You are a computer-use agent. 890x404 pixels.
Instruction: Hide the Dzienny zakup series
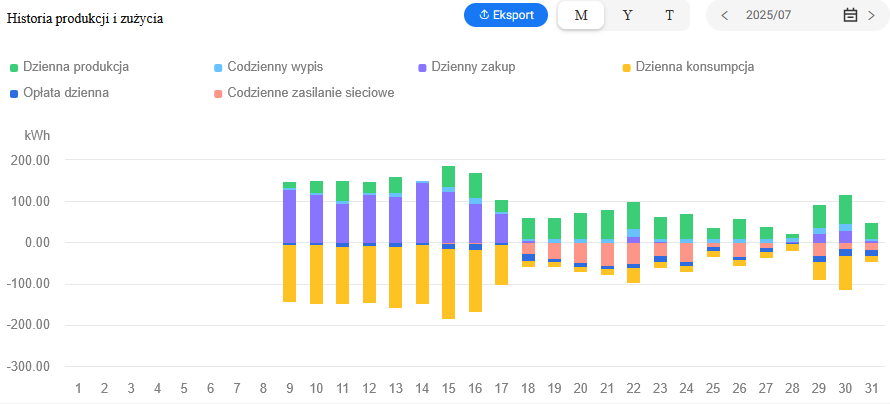473,67
